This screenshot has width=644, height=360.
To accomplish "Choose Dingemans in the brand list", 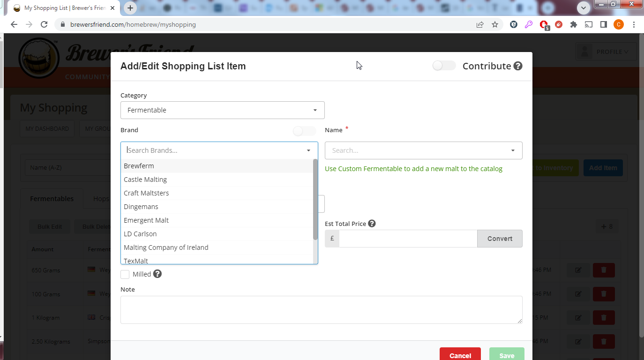I will (141, 207).
